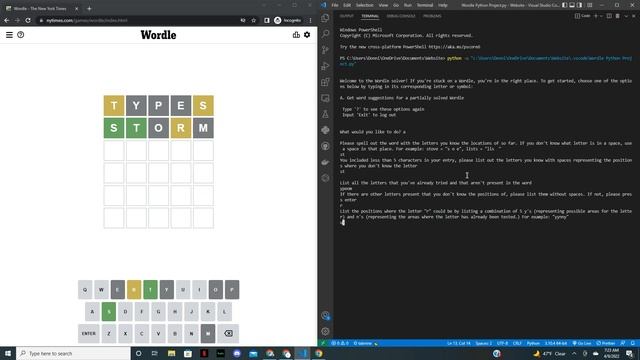The width and height of the screenshot is (640, 360).
Task: Click Prettier in status bar
Action: [x=606, y=343]
